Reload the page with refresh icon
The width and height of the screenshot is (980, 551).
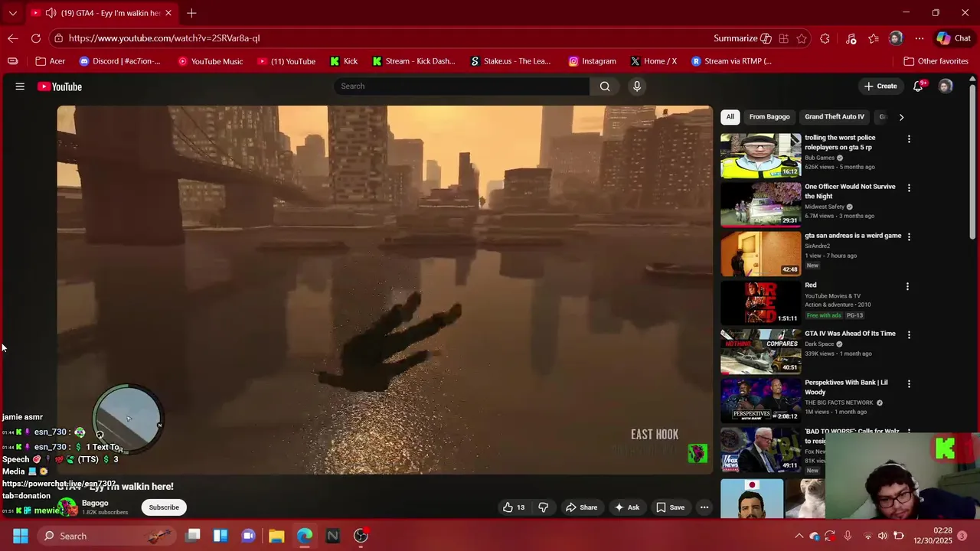[x=36, y=38]
